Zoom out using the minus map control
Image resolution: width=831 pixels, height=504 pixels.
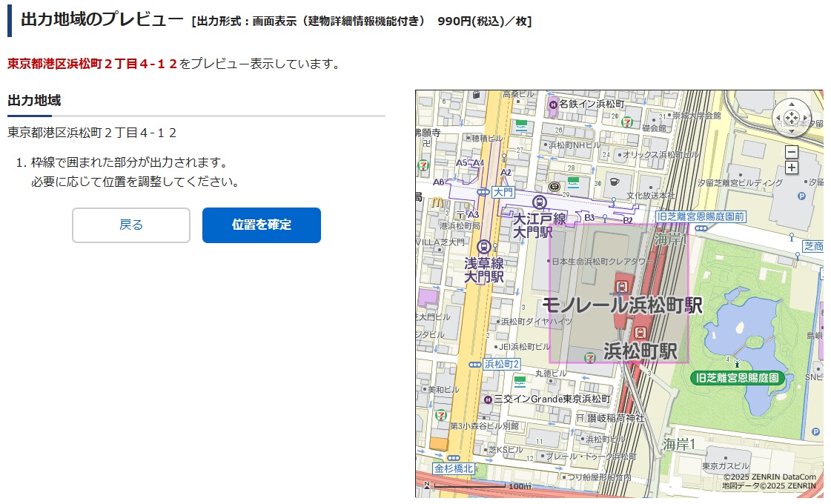[792, 152]
